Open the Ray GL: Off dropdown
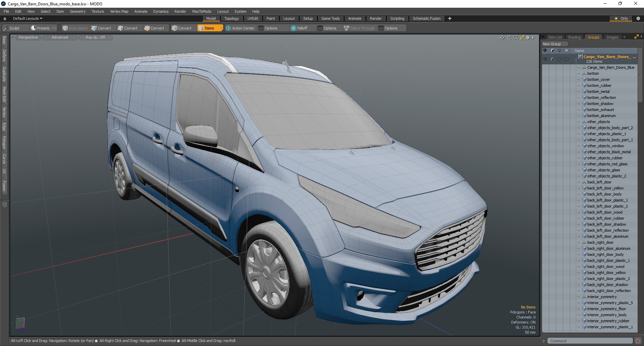This screenshot has height=346, width=644. (x=95, y=38)
